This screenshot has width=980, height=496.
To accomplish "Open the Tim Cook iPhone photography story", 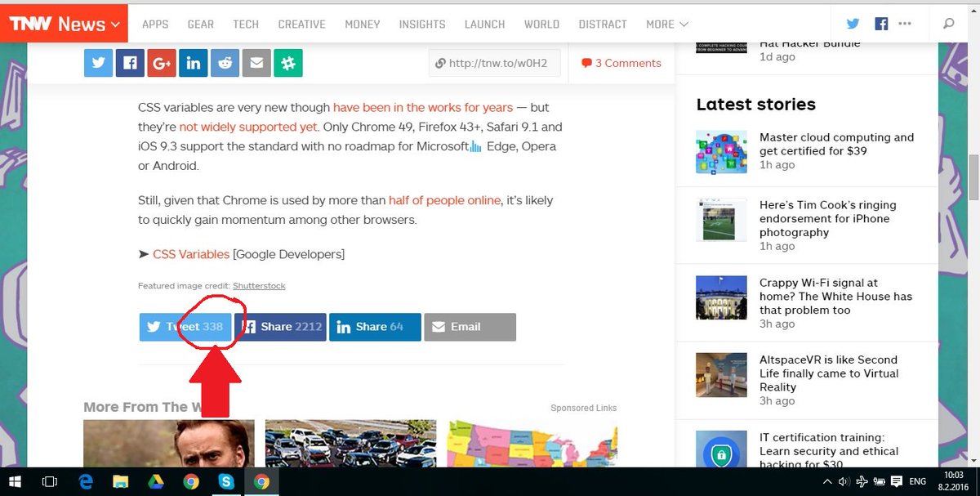I will point(827,218).
